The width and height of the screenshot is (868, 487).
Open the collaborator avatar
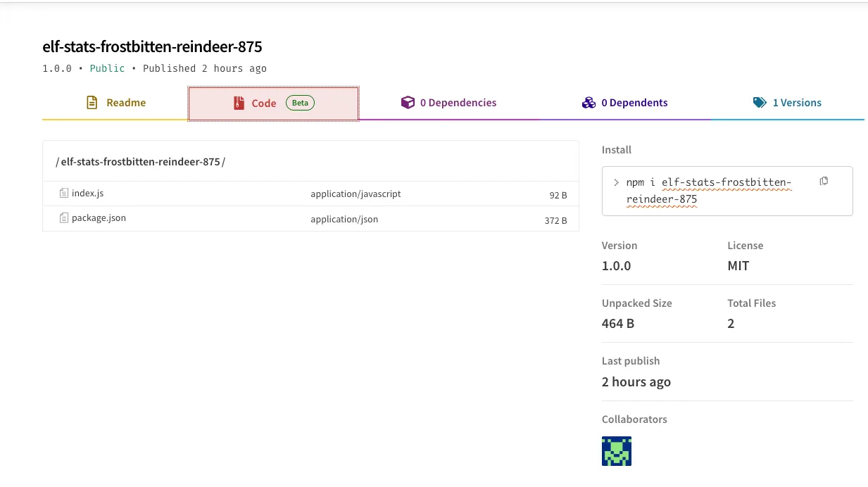point(617,451)
